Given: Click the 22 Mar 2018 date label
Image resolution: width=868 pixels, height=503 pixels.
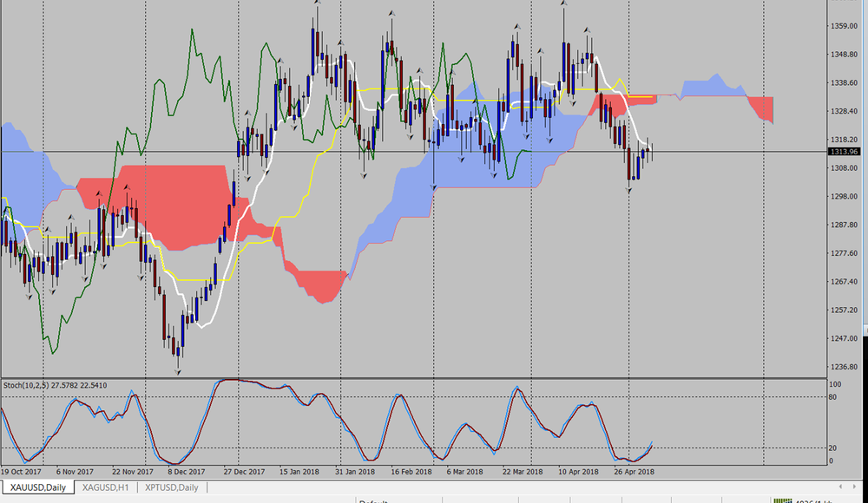Looking at the screenshot, I should tap(523, 472).
